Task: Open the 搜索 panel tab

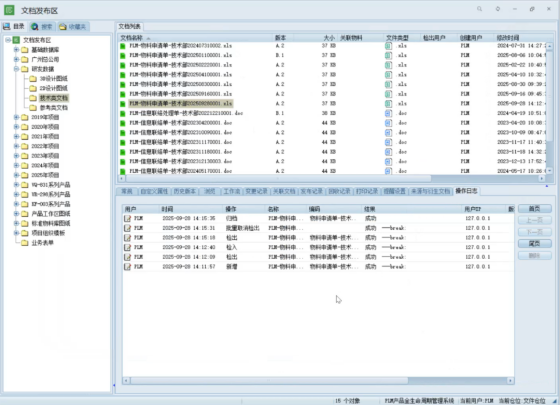Action: (x=42, y=26)
